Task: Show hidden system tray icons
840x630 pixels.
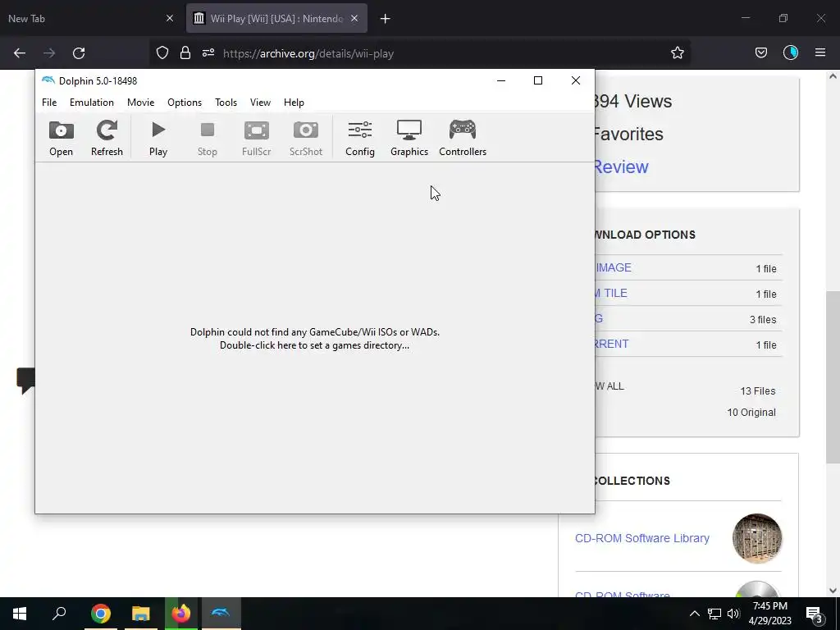Action: 694,614
